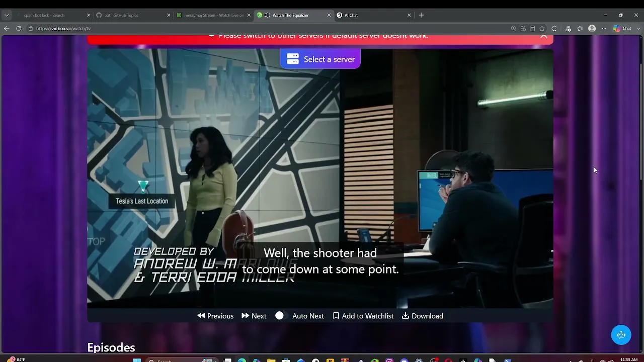Viewport: 644px width, 362px height.
Task: Open the floating AI chatbot button
Action: coord(621,335)
